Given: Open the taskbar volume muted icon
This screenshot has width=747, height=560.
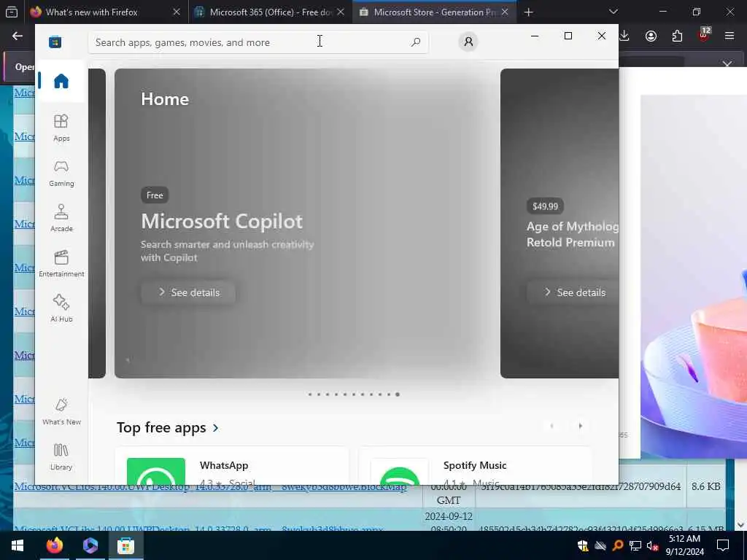Looking at the screenshot, I should tap(652, 545).
